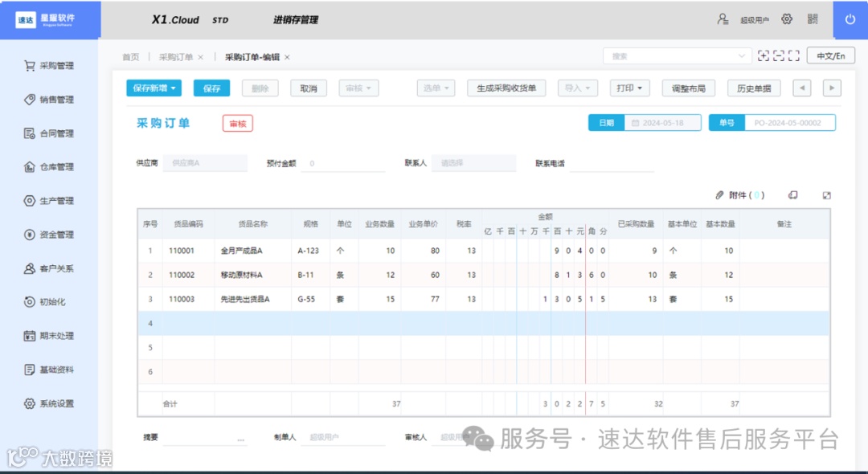Screen dimensions: 868x474
Task: Open 系统设置 in the sidebar
Action: [49, 403]
